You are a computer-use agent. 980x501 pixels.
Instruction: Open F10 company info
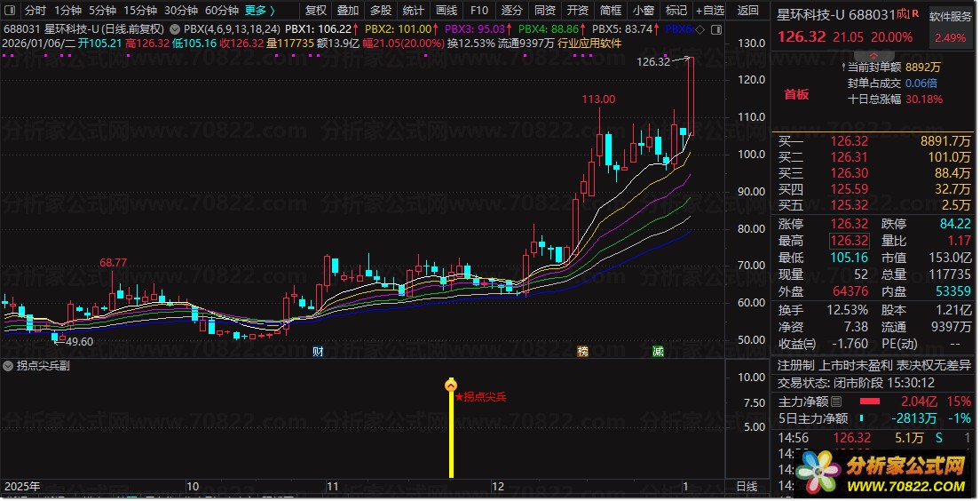pos(478,11)
